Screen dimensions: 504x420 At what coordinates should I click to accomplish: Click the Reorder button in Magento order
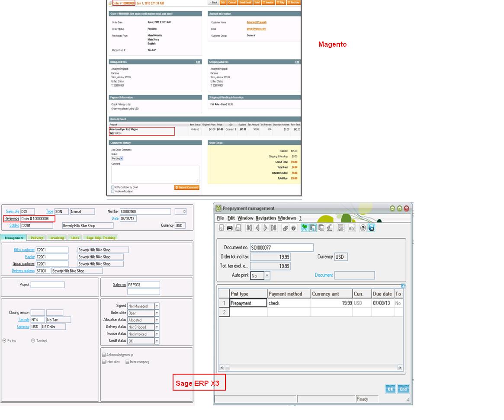(293, 3)
